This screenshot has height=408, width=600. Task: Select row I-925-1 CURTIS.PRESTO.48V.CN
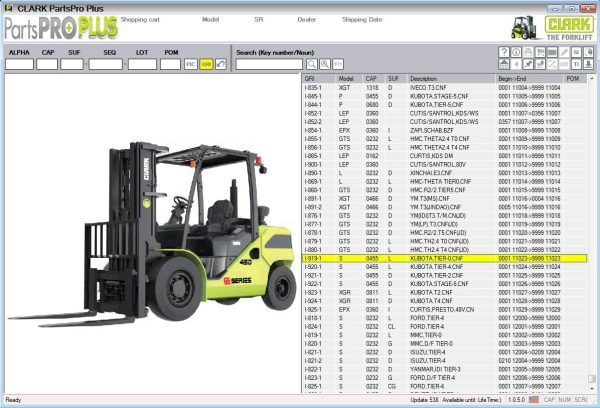tap(445, 309)
